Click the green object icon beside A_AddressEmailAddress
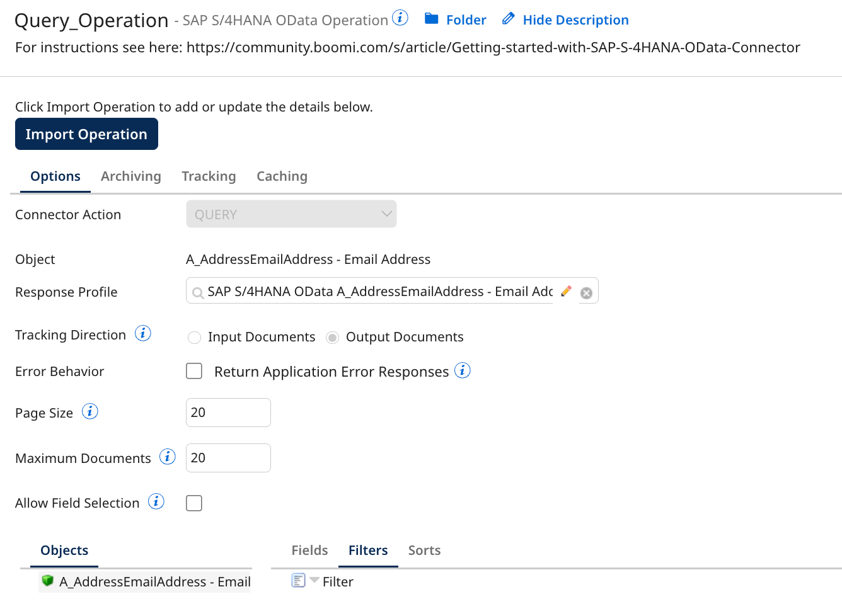Image resolution: width=842 pixels, height=616 pixels. click(47, 581)
